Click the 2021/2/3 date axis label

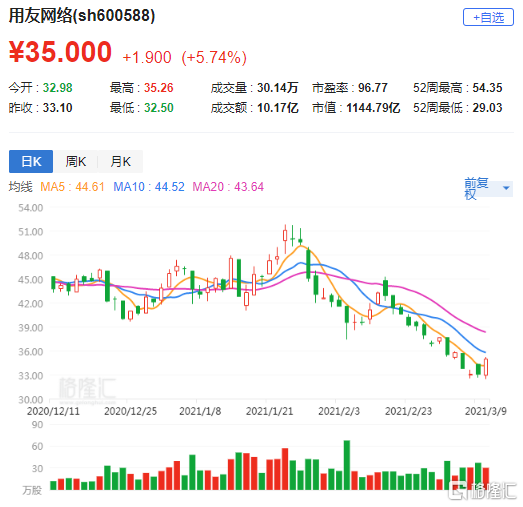pyautogui.click(x=339, y=411)
